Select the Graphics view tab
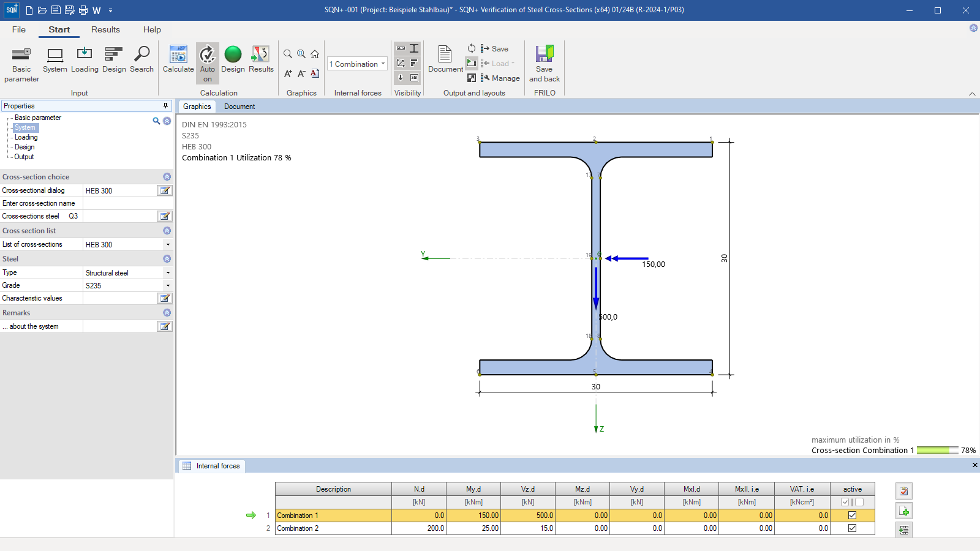Viewport: 980px width, 551px height. (197, 107)
